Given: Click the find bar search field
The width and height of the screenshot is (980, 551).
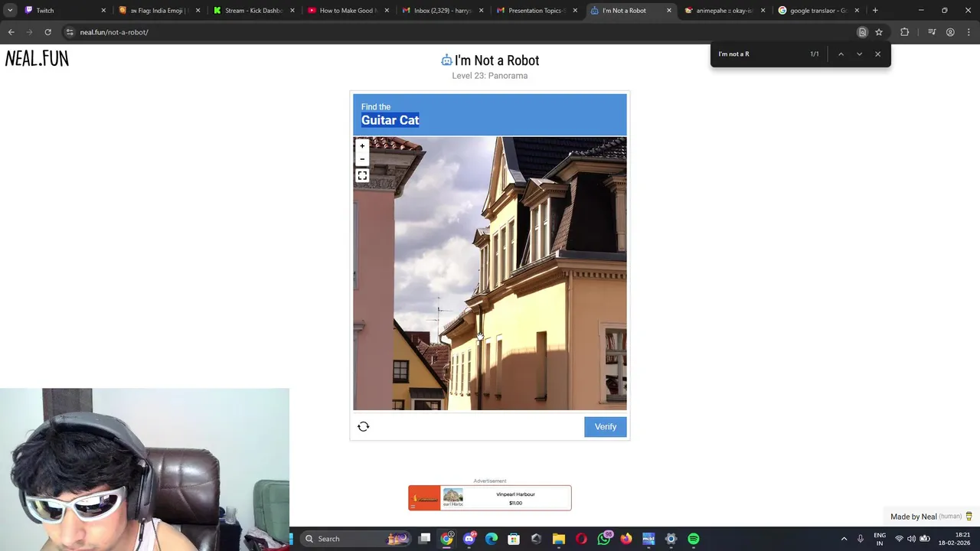Looking at the screenshot, I should pyautogui.click(x=759, y=54).
